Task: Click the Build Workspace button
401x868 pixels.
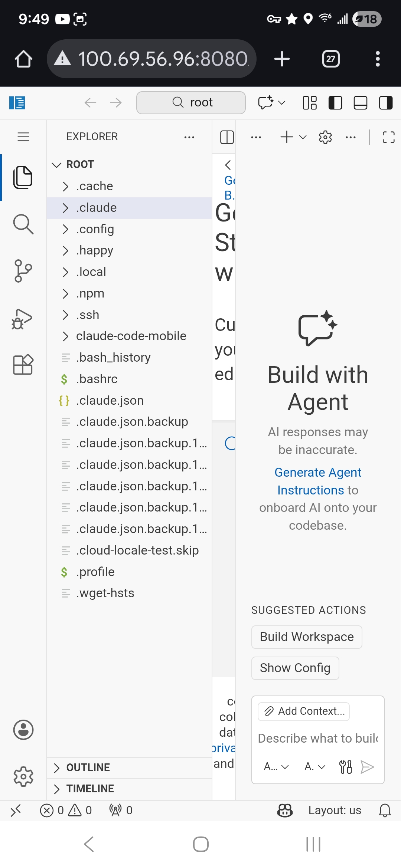Action: 307,637
